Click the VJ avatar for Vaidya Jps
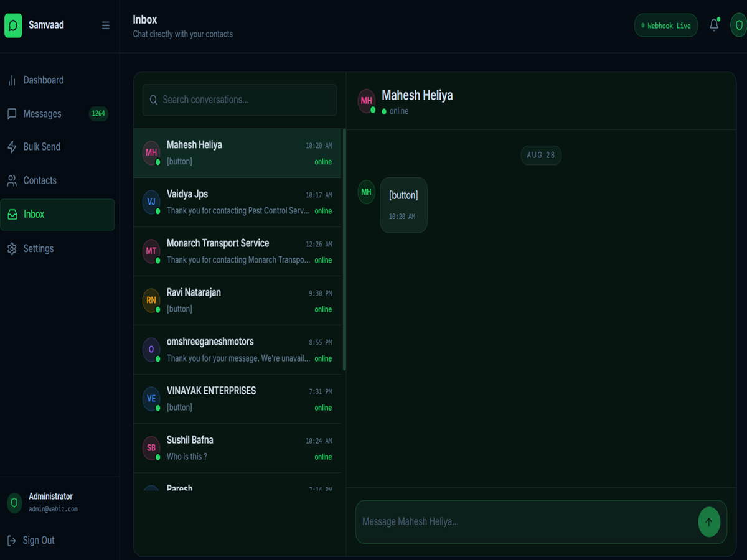This screenshot has height=560, width=747. [x=151, y=202]
